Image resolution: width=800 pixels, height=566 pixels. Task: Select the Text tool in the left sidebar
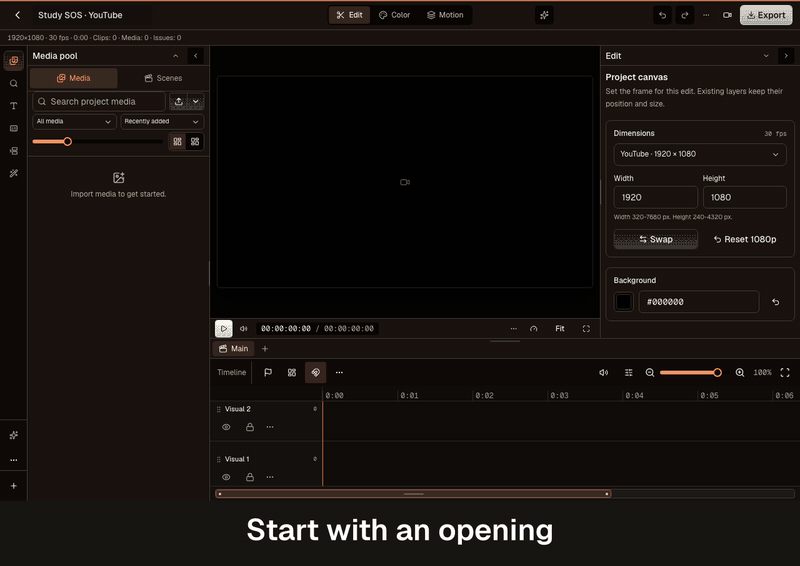14,106
